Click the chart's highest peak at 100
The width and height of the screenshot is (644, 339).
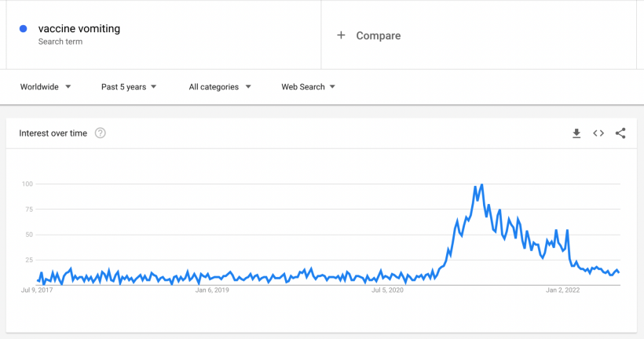click(481, 185)
